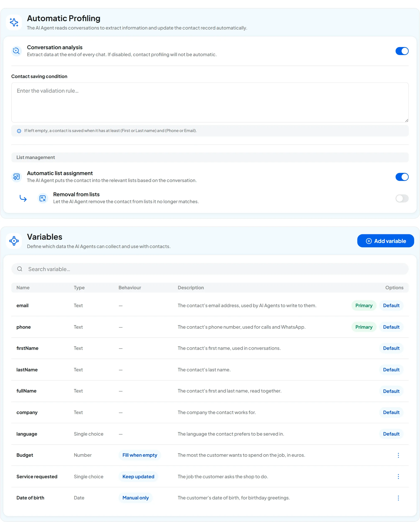Open options menu for Service requested variable

[398, 476]
